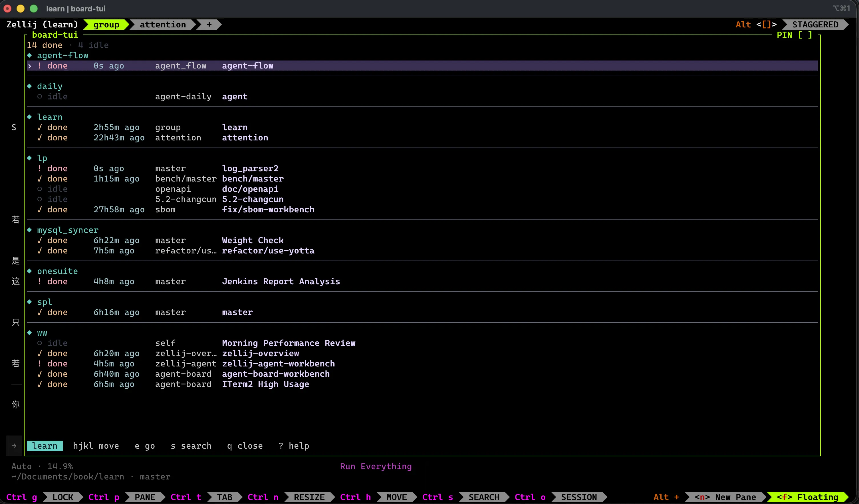Viewport: 859px width, 504px height.
Task: Click the alert icon on log_parser2 row
Action: (x=40, y=168)
